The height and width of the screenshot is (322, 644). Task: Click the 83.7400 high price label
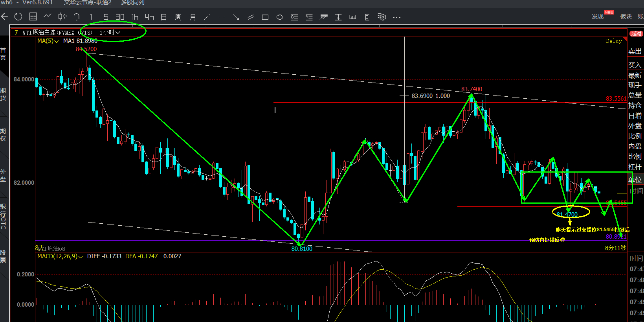tap(472, 89)
